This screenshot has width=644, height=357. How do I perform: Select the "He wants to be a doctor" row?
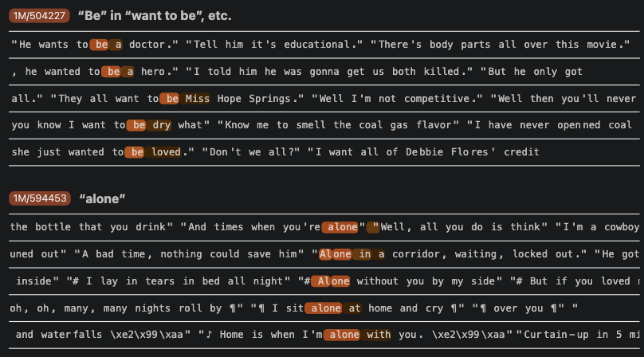[x=324, y=45]
